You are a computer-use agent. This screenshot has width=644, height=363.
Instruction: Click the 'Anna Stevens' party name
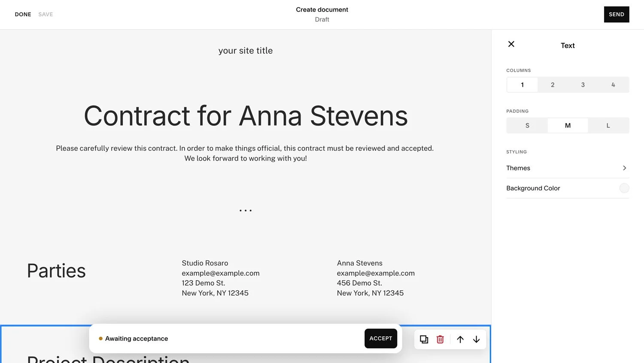[360, 263]
